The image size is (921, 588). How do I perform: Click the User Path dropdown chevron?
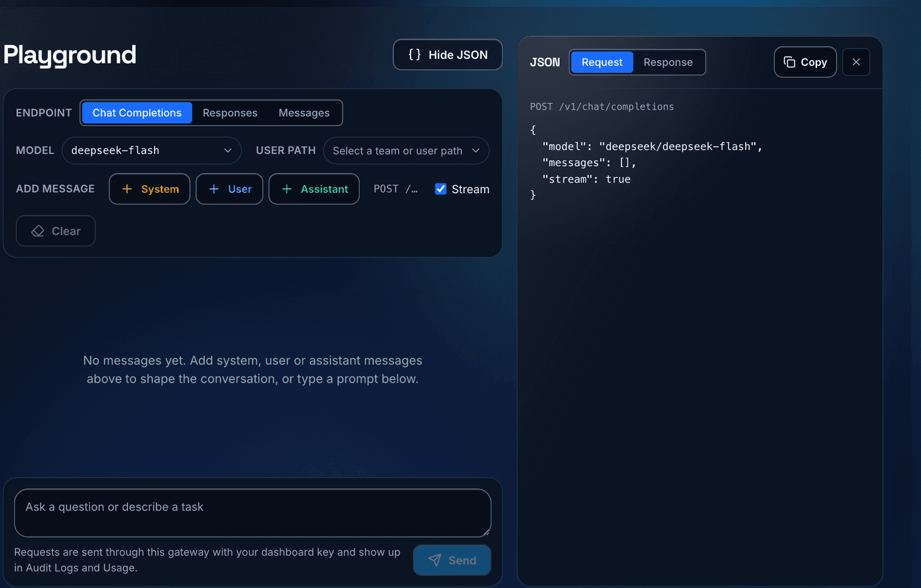click(x=476, y=150)
